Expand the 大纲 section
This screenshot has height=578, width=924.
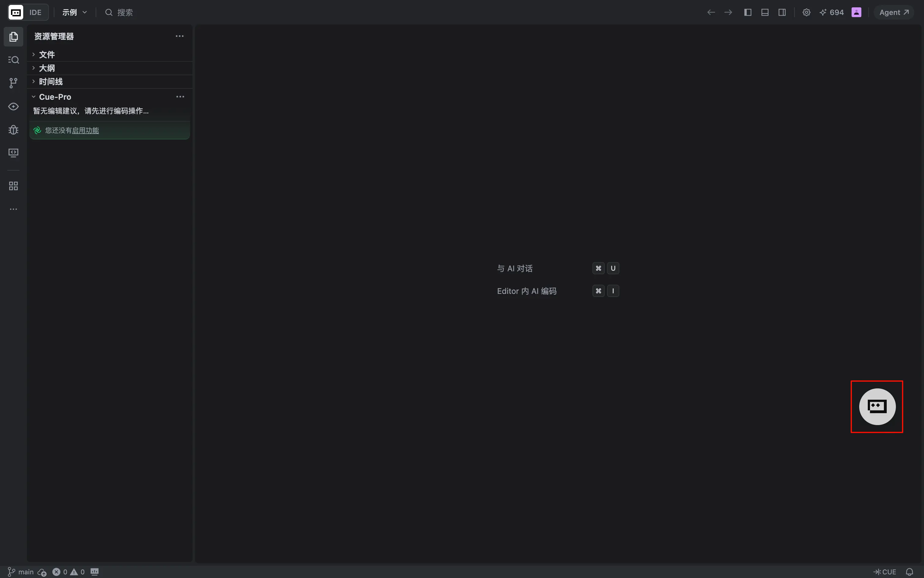click(110, 68)
